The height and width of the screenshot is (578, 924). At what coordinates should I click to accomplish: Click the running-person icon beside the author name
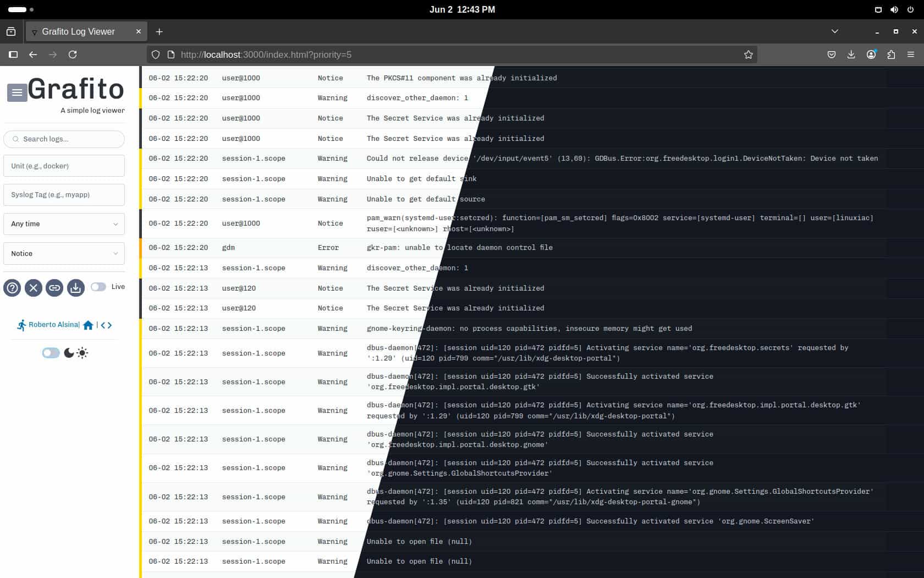pyautogui.click(x=22, y=324)
